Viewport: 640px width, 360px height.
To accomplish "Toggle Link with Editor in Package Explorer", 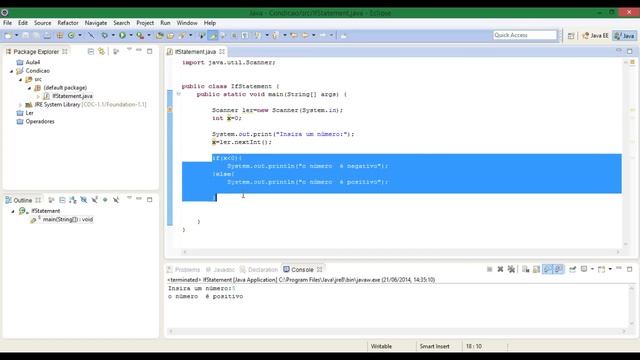I will pyautogui.click(x=101, y=51).
